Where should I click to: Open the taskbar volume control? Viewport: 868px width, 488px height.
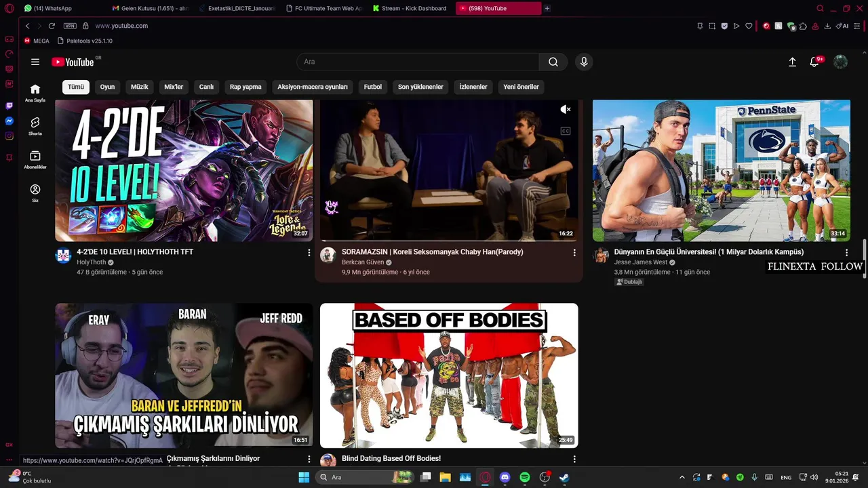[814, 477]
